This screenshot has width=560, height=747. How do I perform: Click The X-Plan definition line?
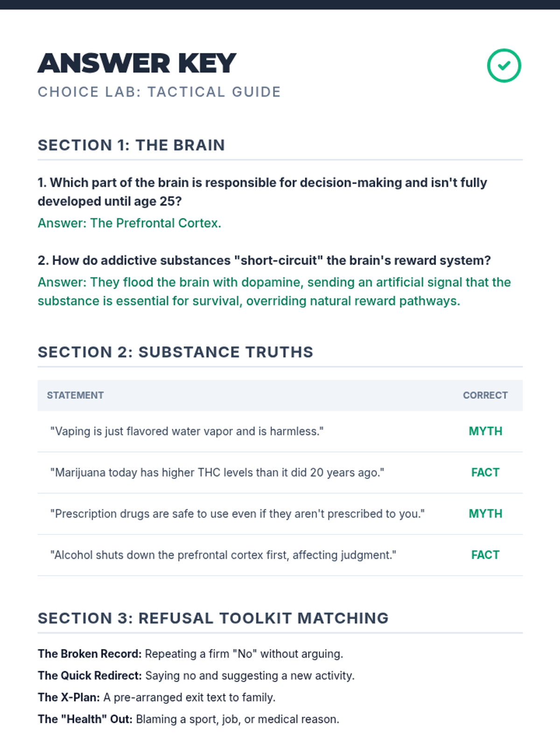point(156,698)
